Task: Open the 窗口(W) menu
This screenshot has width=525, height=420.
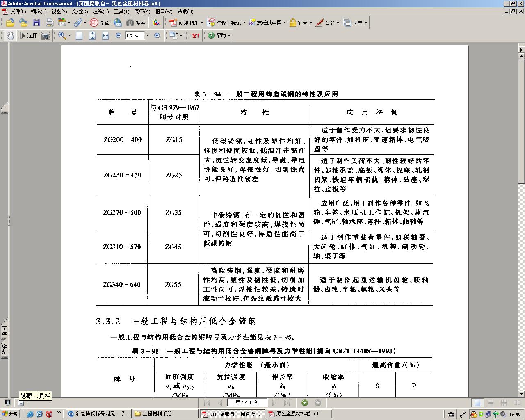Action: pos(164,11)
